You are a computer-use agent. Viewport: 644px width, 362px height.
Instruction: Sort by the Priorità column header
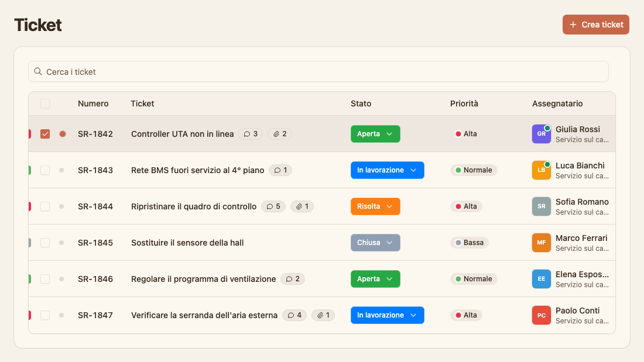click(x=464, y=104)
